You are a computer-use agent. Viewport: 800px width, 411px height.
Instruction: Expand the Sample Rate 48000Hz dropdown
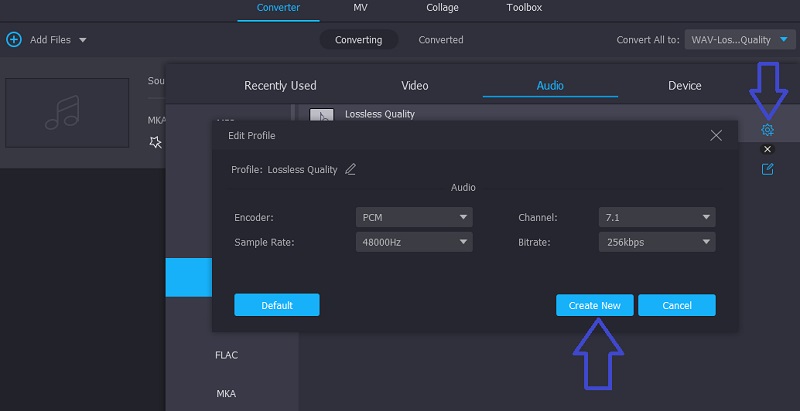point(413,242)
